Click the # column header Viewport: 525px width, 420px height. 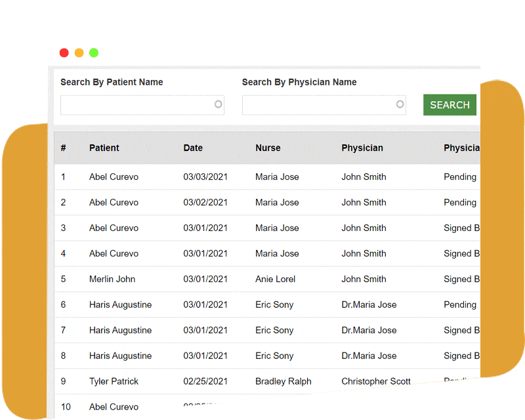pyautogui.click(x=63, y=148)
